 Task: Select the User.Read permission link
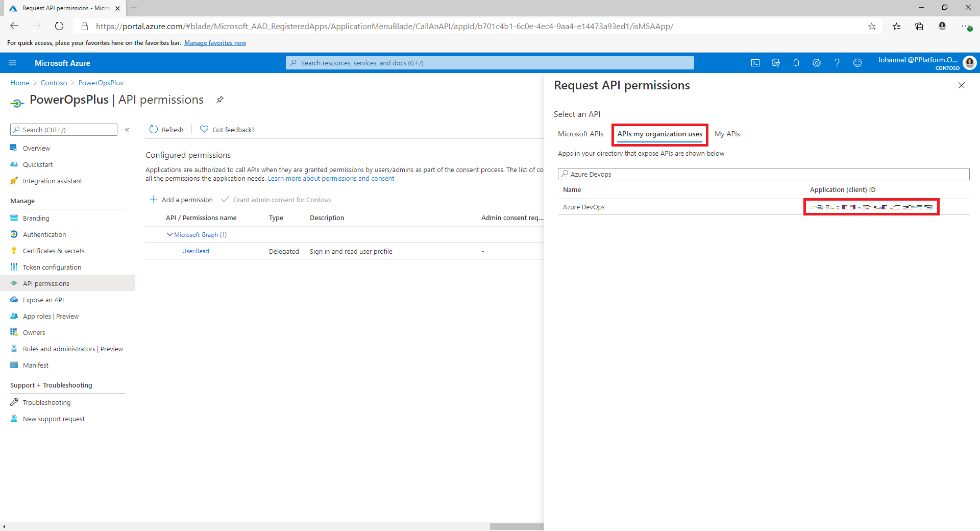[195, 251]
